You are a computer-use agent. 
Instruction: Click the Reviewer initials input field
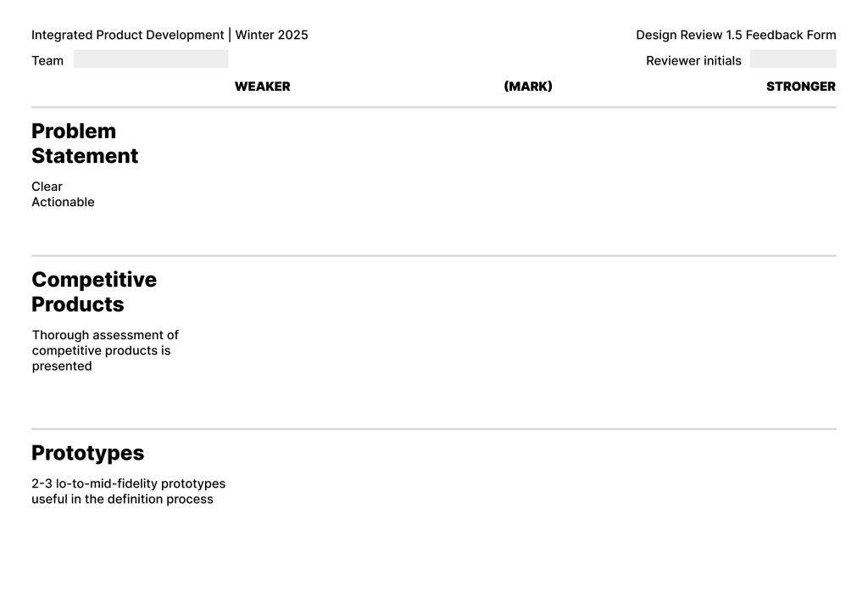793,59
